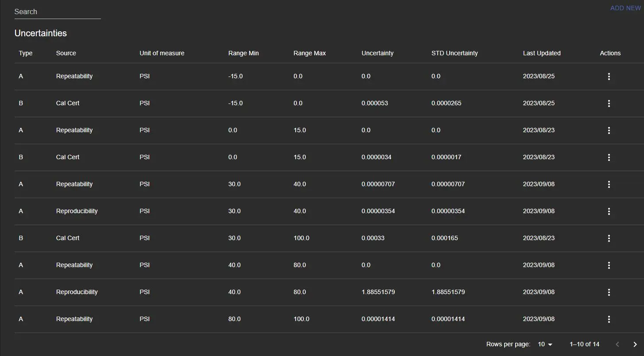Click Cal Cert in the 30.0 to 100.0 row
644x356 pixels.
(x=68, y=238)
